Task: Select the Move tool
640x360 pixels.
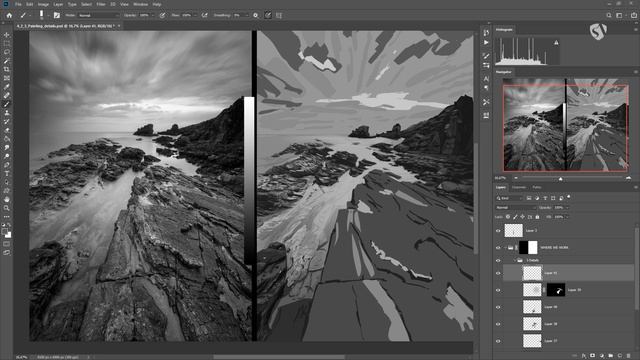Action: (7, 35)
